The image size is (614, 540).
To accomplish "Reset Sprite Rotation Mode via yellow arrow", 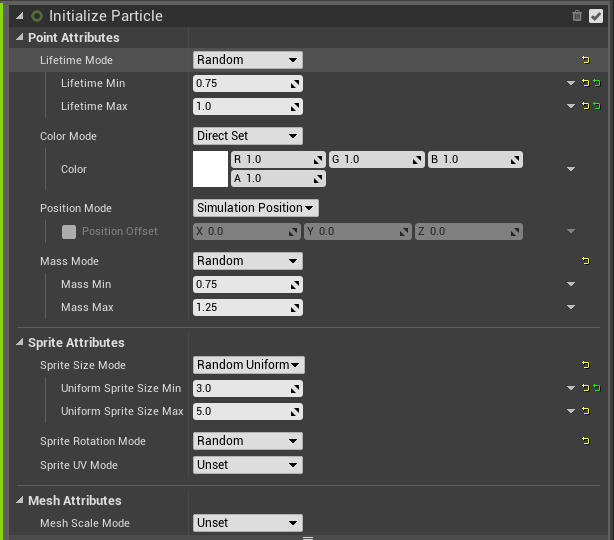I will pyautogui.click(x=585, y=441).
